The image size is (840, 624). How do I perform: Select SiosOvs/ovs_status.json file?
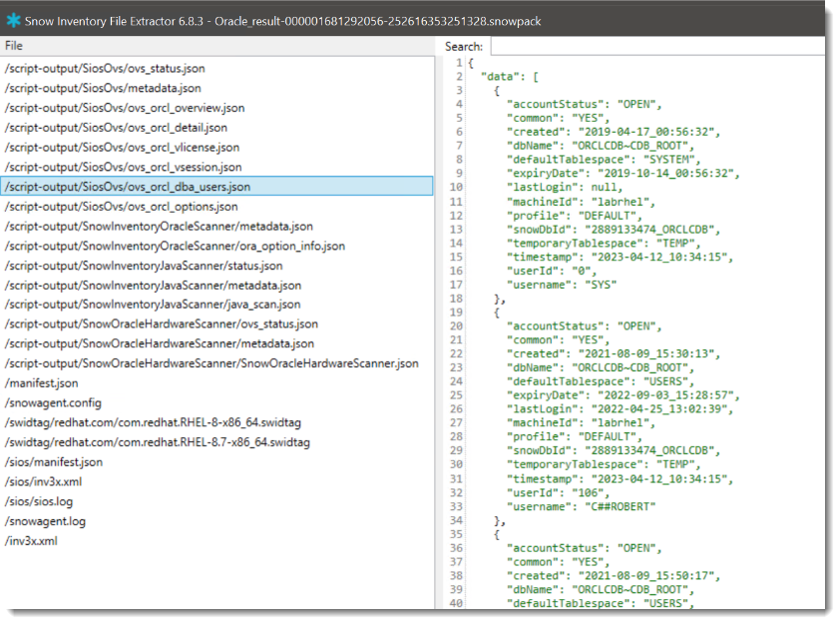pyautogui.click(x=105, y=69)
